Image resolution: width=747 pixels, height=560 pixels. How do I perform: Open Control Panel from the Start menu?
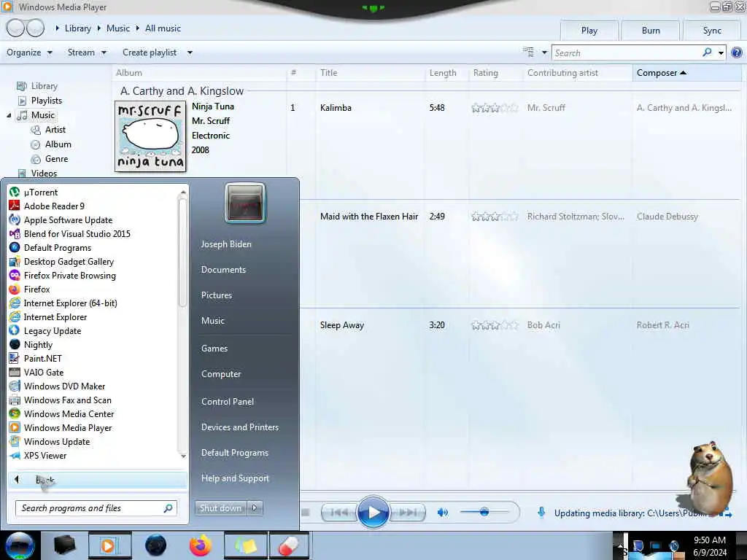pos(228,402)
